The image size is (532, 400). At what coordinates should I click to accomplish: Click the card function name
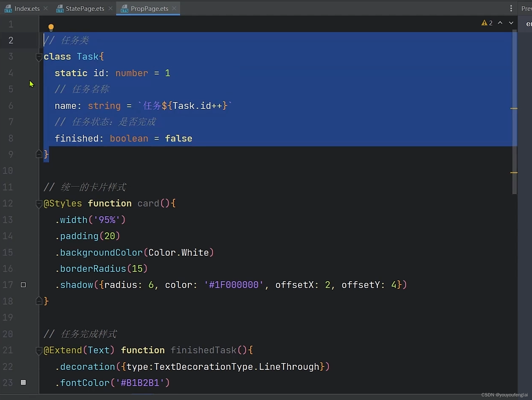coord(148,203)
